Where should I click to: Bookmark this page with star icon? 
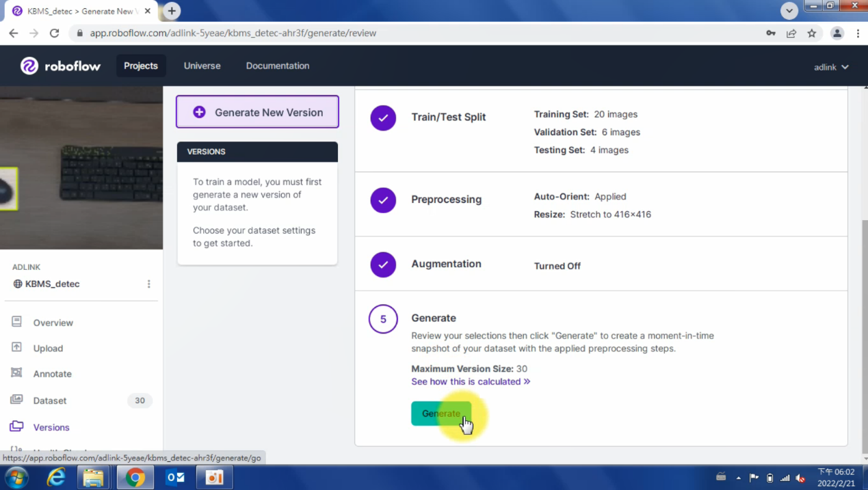tap(812, 33)
